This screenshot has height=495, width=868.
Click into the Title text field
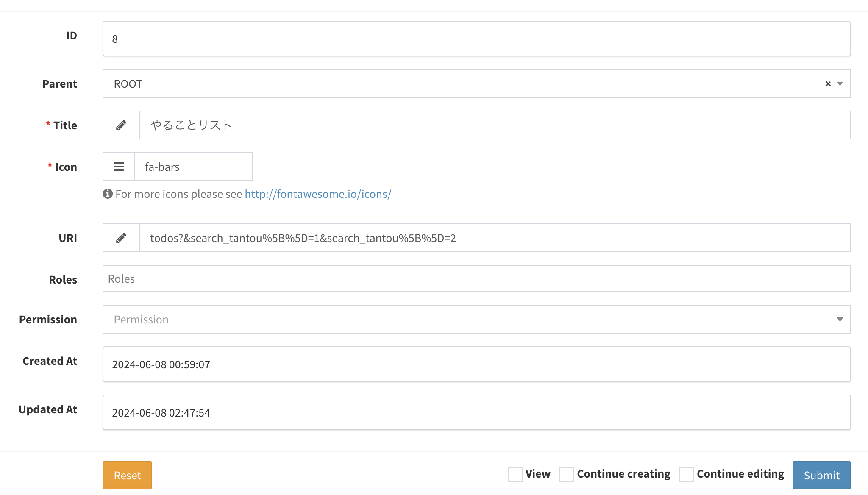(x=494, y=125)
